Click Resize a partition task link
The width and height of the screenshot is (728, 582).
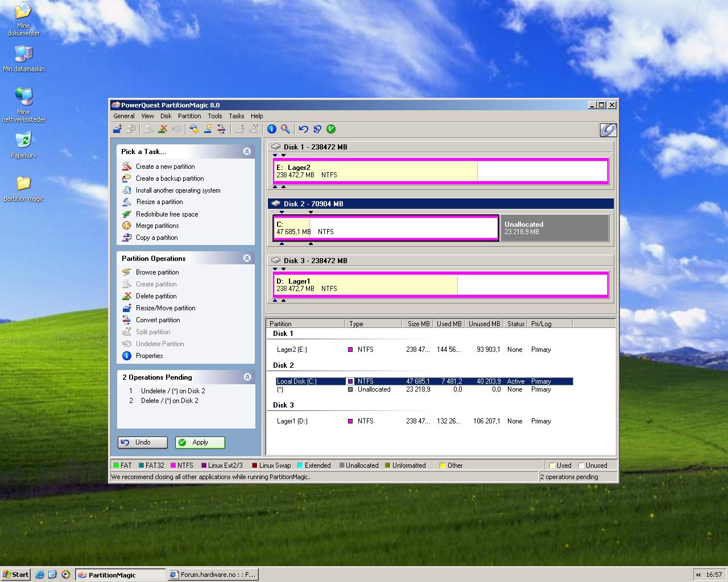click(159, 202)
